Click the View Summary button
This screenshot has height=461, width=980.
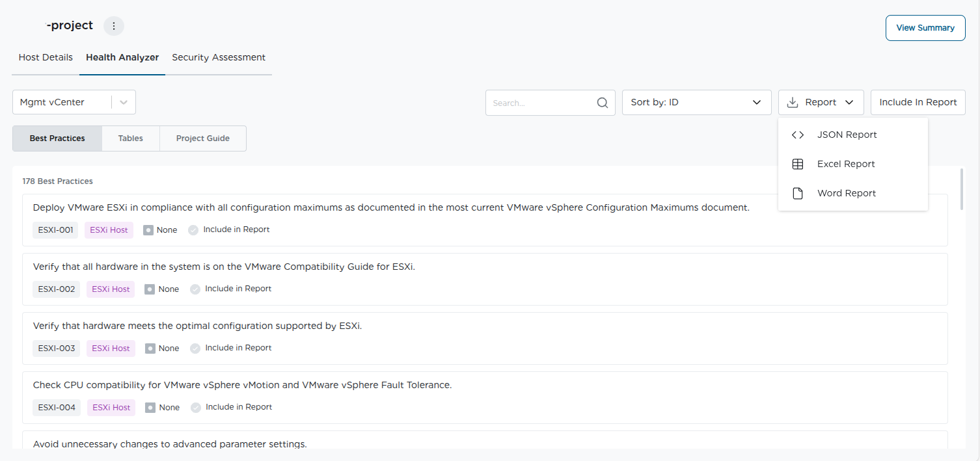point(925,28)
